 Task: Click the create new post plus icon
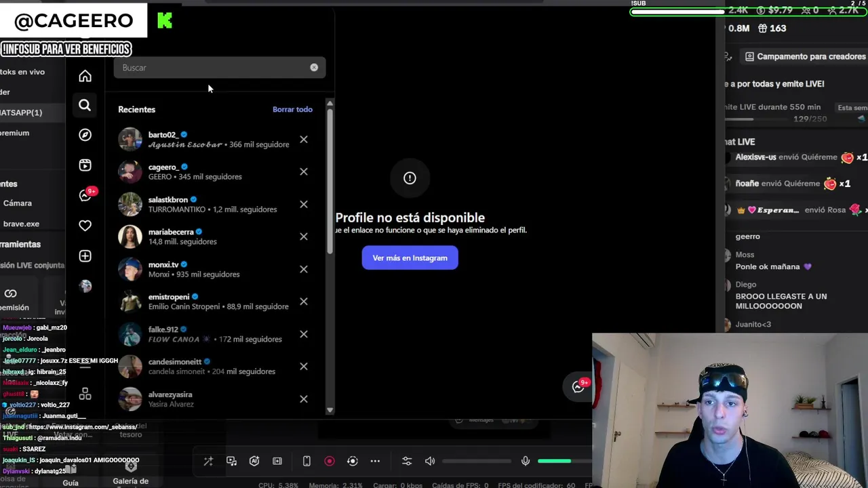pyautogui.click(x=85, y=256)
